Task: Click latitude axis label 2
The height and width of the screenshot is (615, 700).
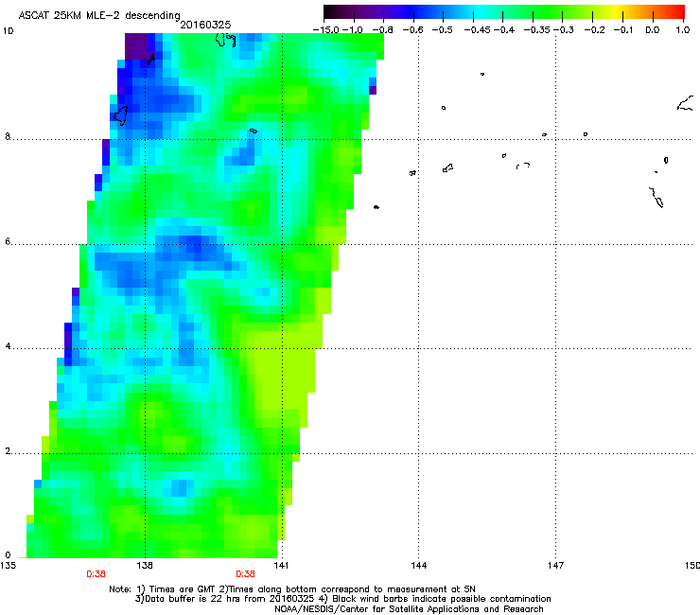Action: pyautogui.click(x=8, y=450)
